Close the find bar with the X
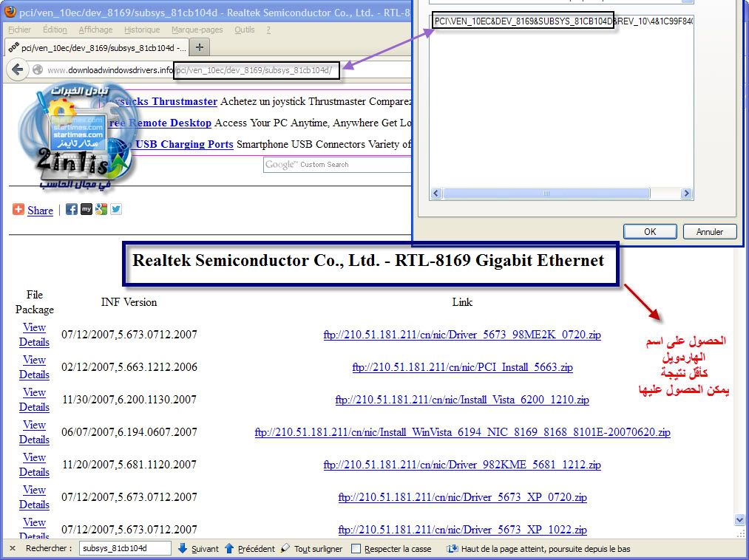 point(13,548)
